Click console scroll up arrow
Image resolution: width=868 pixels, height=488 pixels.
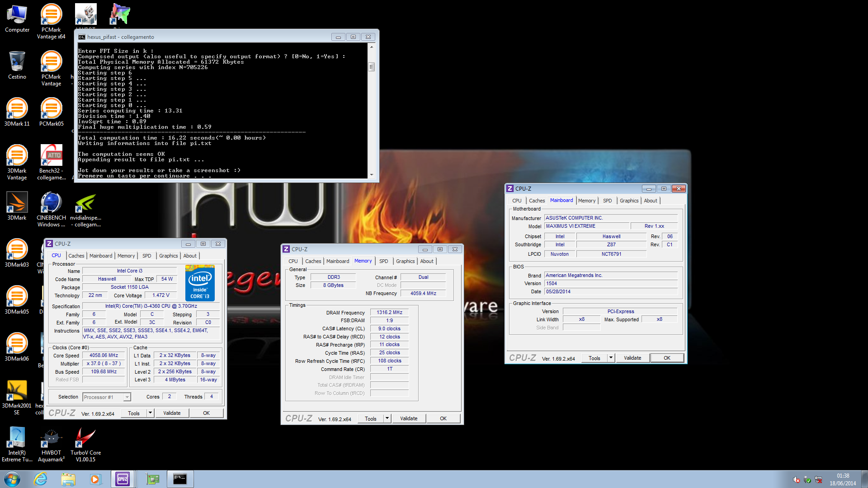click(372, 47)
